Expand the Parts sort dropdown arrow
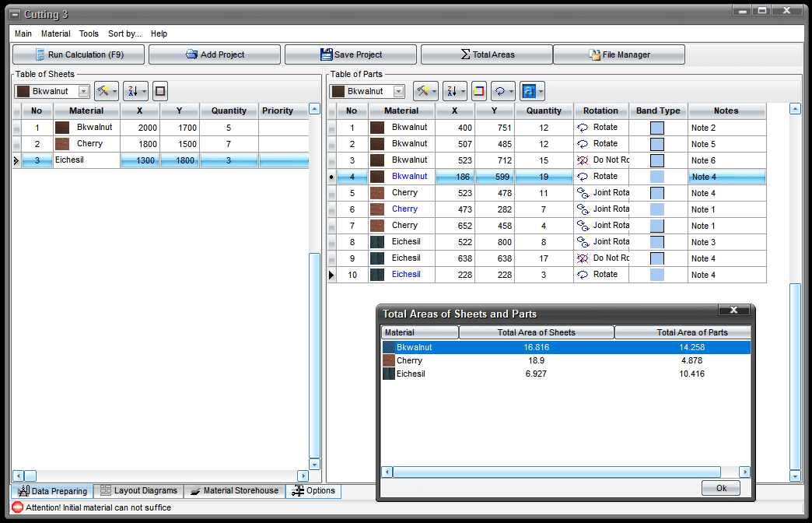Viewport: 812px width, 523px height. coord(463,92)
